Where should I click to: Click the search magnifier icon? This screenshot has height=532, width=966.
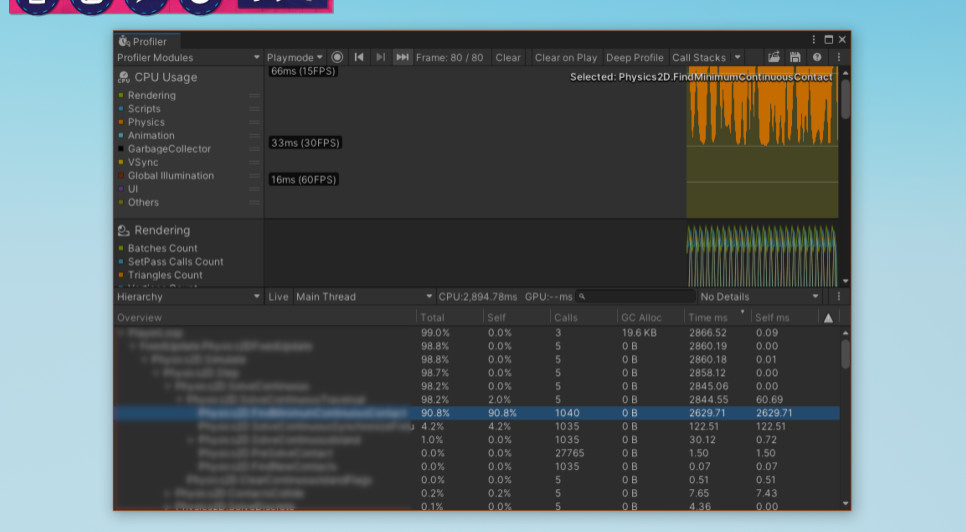582,297
